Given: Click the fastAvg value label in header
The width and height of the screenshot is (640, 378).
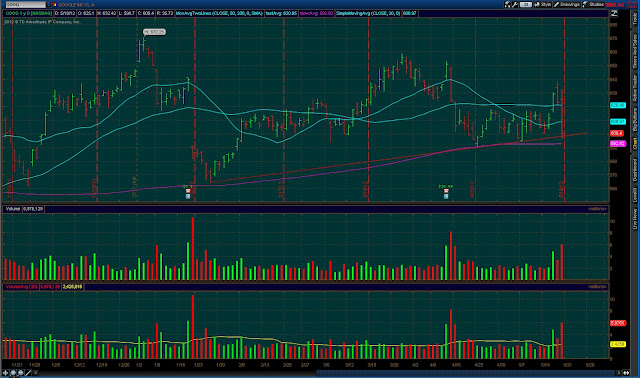Looking at the screenshot, I should (x=281, y=13).
